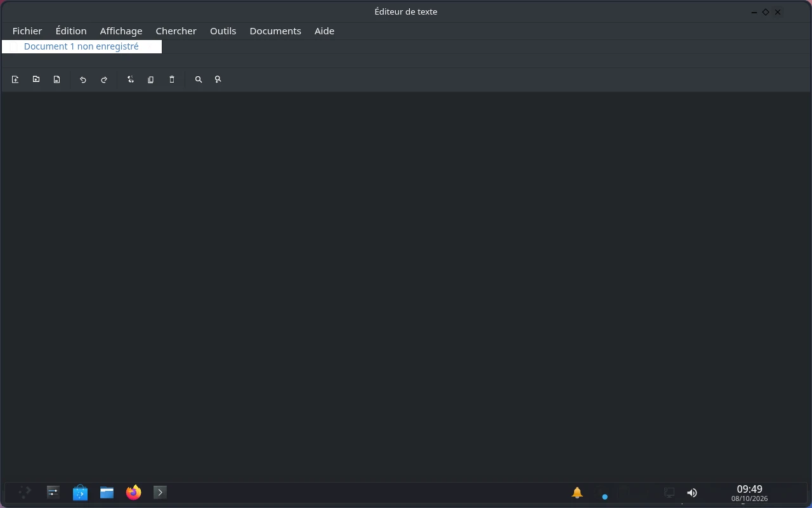Click the magnifier search icon in toolbar
The height and width of the screenshot is (508, 812).
pos(199,79)
